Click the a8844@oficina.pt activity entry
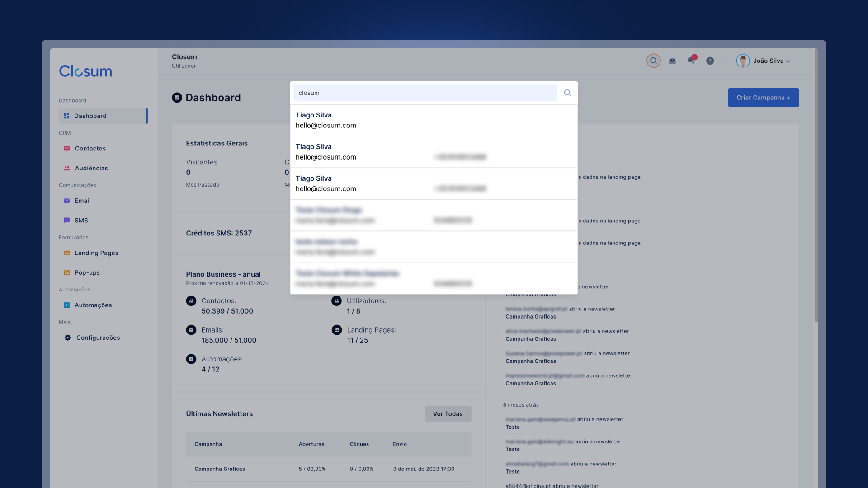The image size is (868, 488). point(552,486)
